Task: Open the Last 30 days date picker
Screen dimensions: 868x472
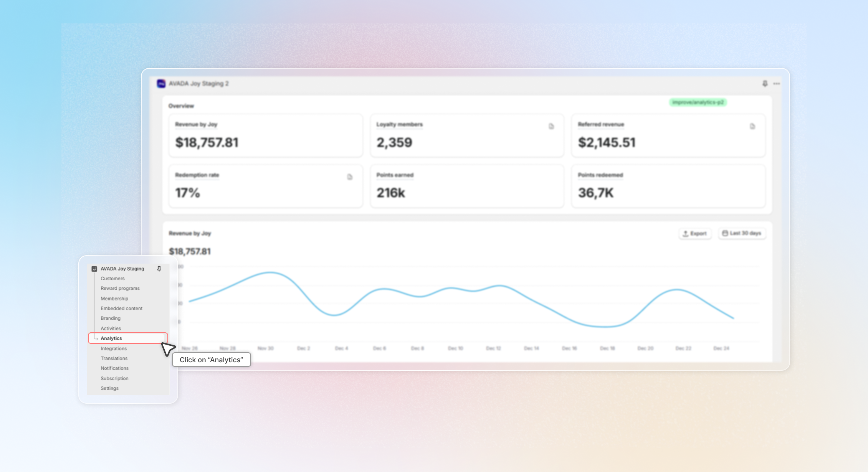Action: [742, 233]
